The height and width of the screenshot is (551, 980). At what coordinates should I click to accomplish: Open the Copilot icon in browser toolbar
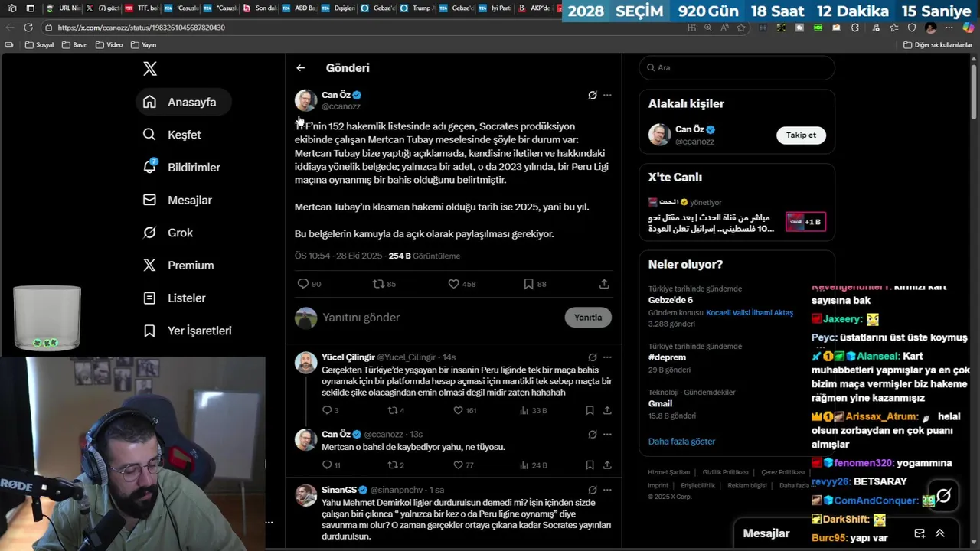[x=969, y=28]
